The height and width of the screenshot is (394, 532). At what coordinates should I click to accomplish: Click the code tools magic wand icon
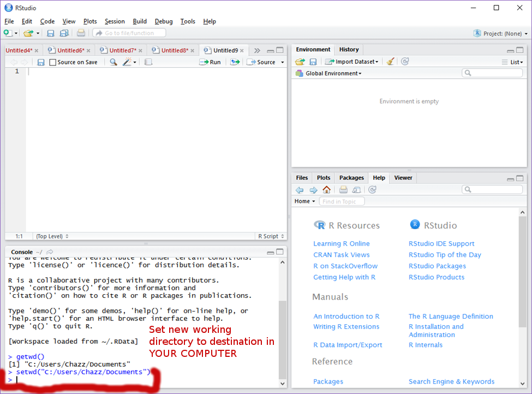point(127,62)
